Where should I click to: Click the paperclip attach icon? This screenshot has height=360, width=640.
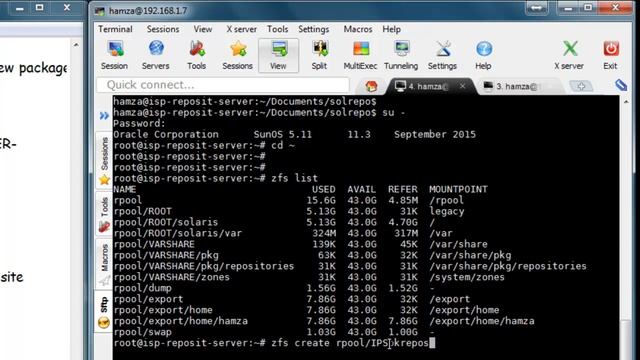point(621,85)
